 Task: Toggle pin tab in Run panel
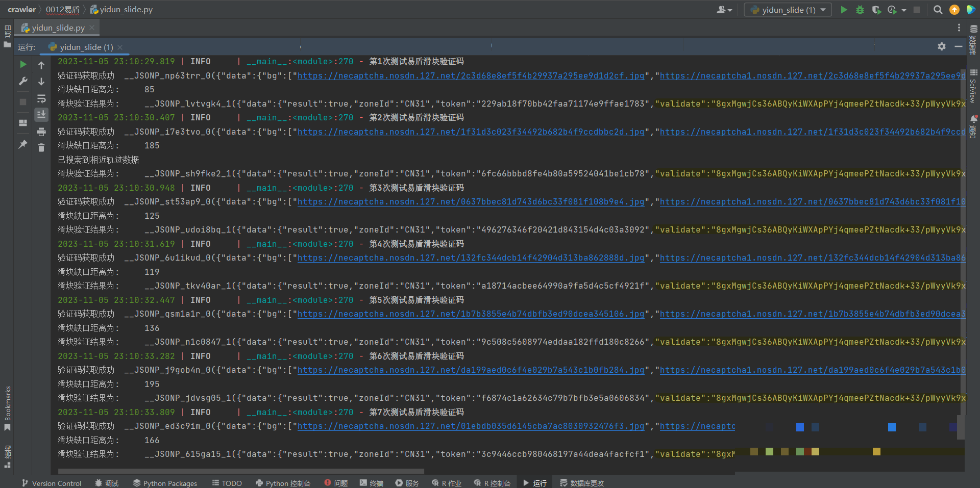(x=23, y=144)
